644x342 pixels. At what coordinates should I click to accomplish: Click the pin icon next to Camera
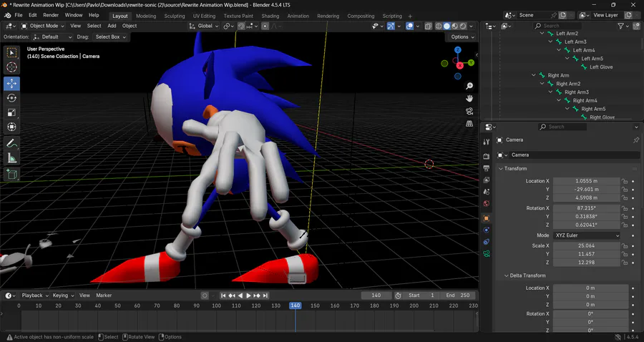pos(636,140)
